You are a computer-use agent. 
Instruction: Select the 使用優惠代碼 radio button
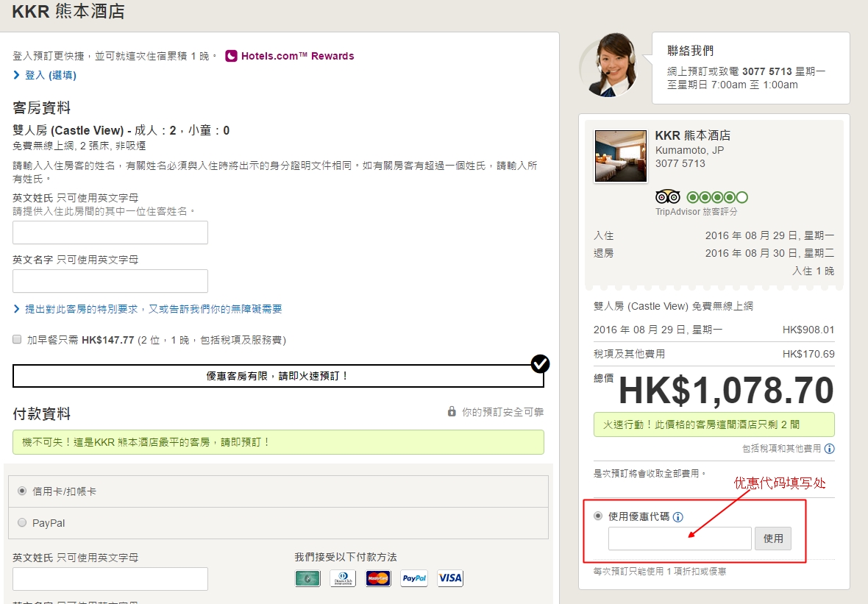598,516
